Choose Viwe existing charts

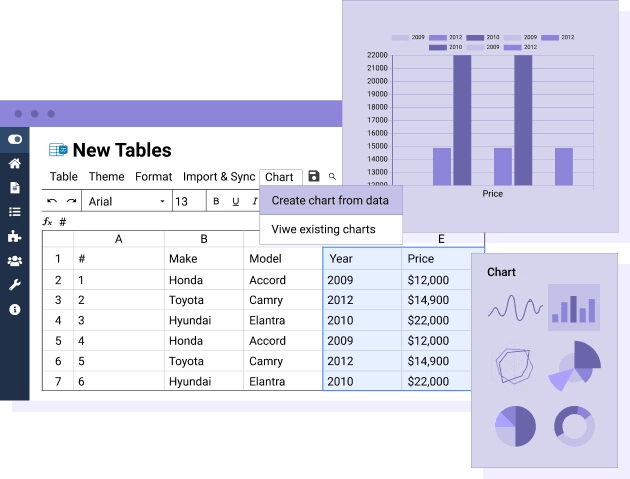pos(331,229)
